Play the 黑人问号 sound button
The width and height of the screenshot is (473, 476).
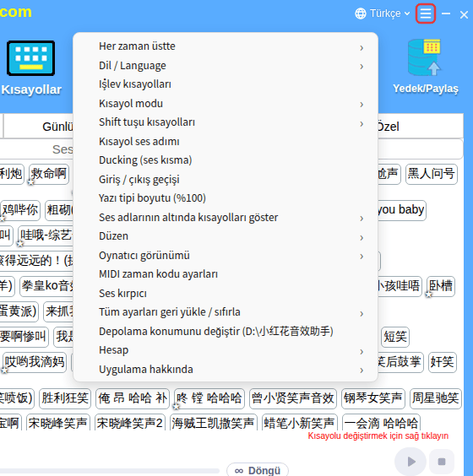[432, 174]
